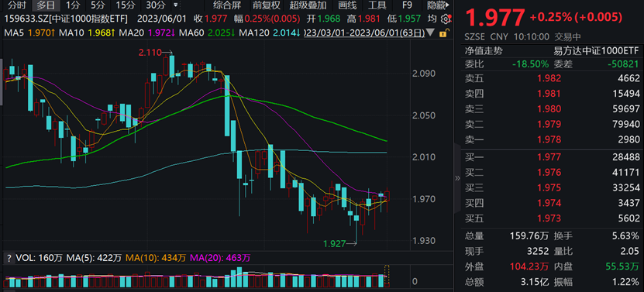The width and height of the screenshot is (644, 292).
Task: Open the period options dropdown after 30分
Action: click(176, 5)
